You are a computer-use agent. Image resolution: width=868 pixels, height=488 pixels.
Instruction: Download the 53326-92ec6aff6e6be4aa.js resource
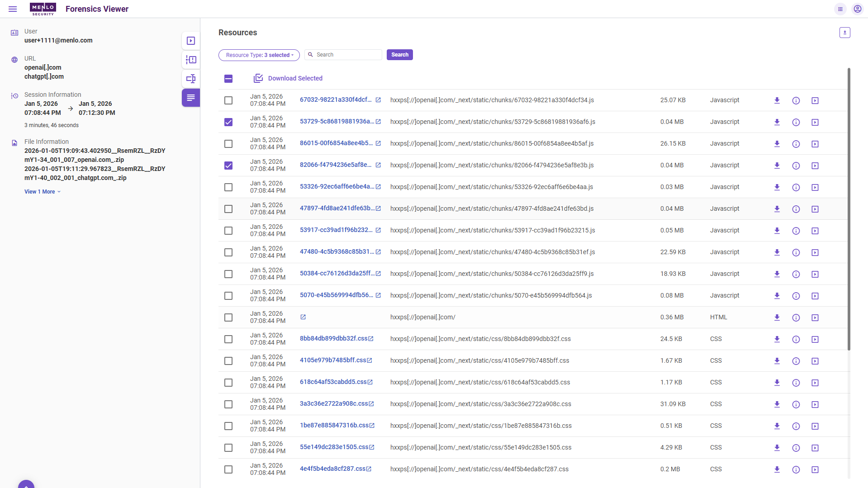[777, 187]
